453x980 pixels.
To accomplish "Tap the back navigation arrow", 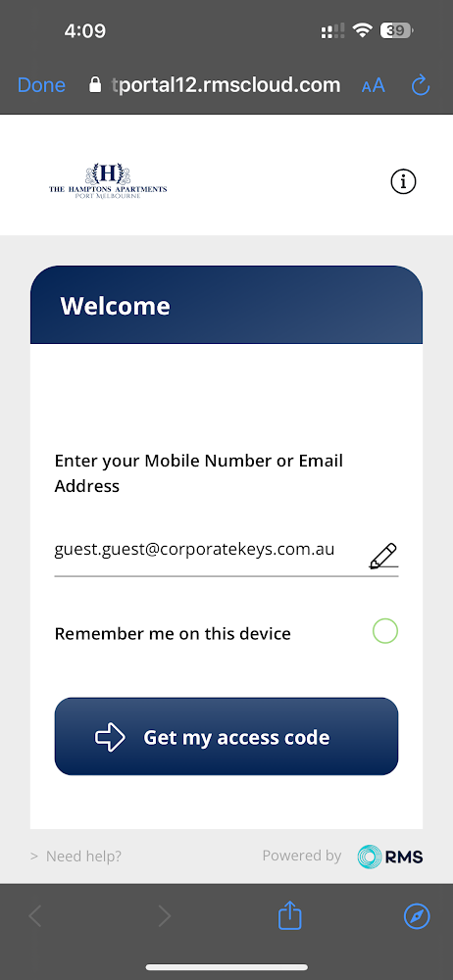I will coord(35,916).
